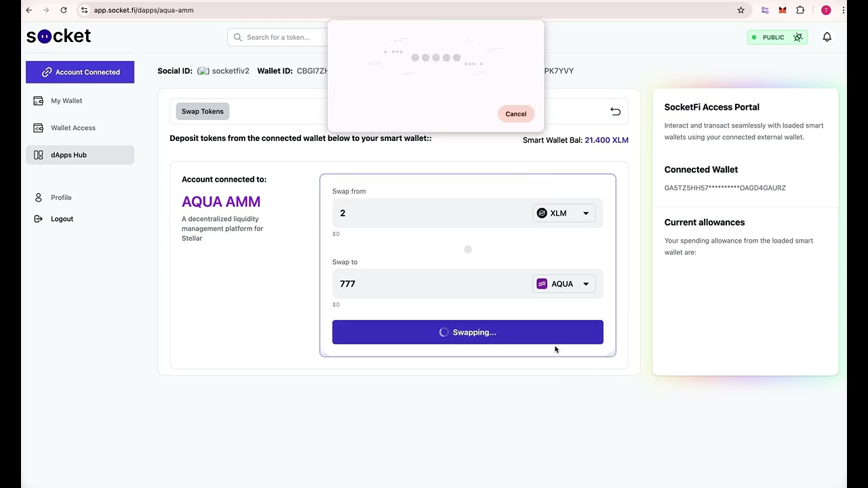The width and height of the screenshot is (868, 488).
Task: Click the 21.400 XLM balance value
Action: (x=606, y=140)
